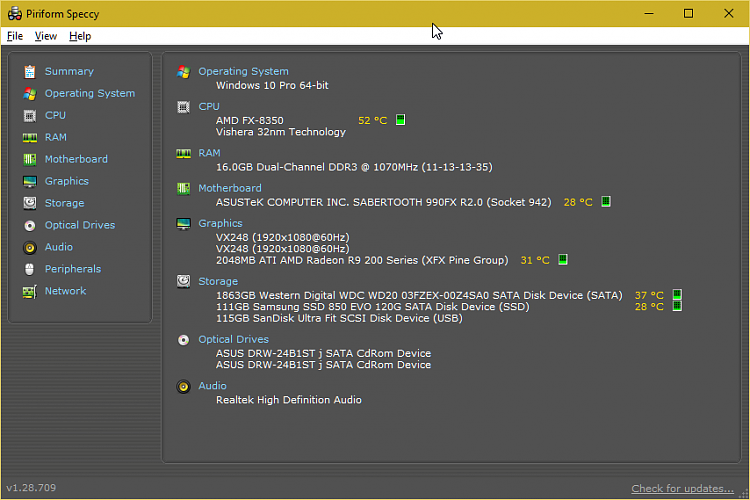Go to Operating System section in sidebar
750x500 pixels.
tap(90, 93)
